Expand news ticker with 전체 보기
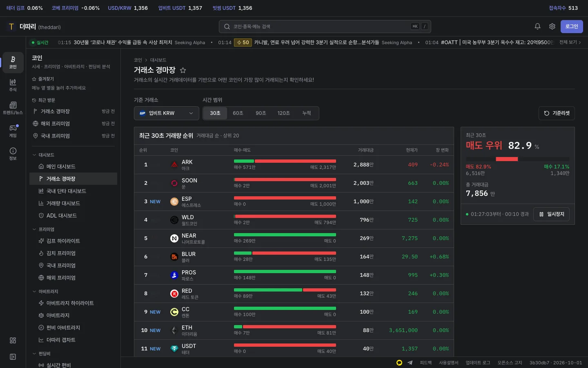Image resolution: width=588 pixels, height=368 pixels. tap(570, 43)
